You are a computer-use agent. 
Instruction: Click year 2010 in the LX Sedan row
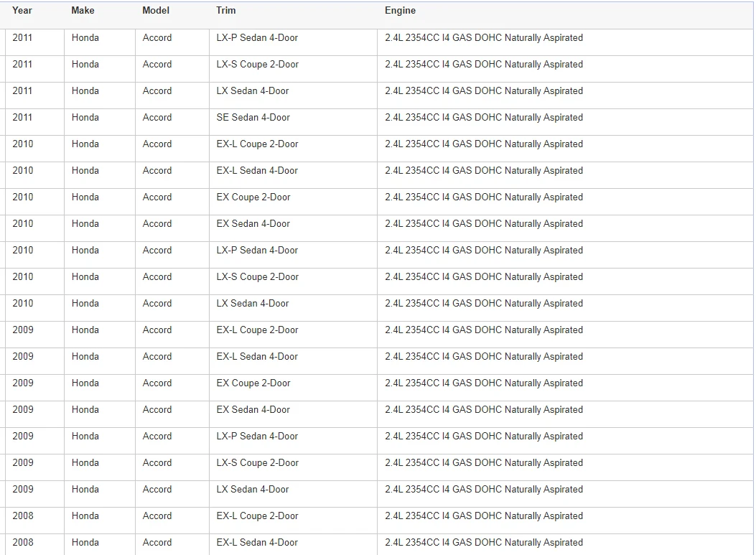[x=23, y=303]
